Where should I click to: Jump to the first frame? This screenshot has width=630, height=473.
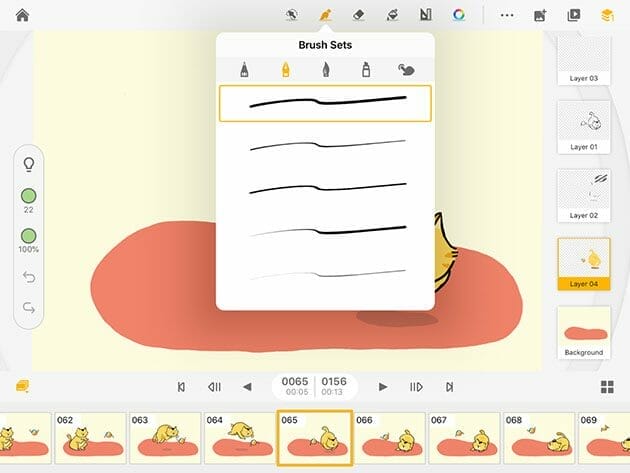pos(181,387)
